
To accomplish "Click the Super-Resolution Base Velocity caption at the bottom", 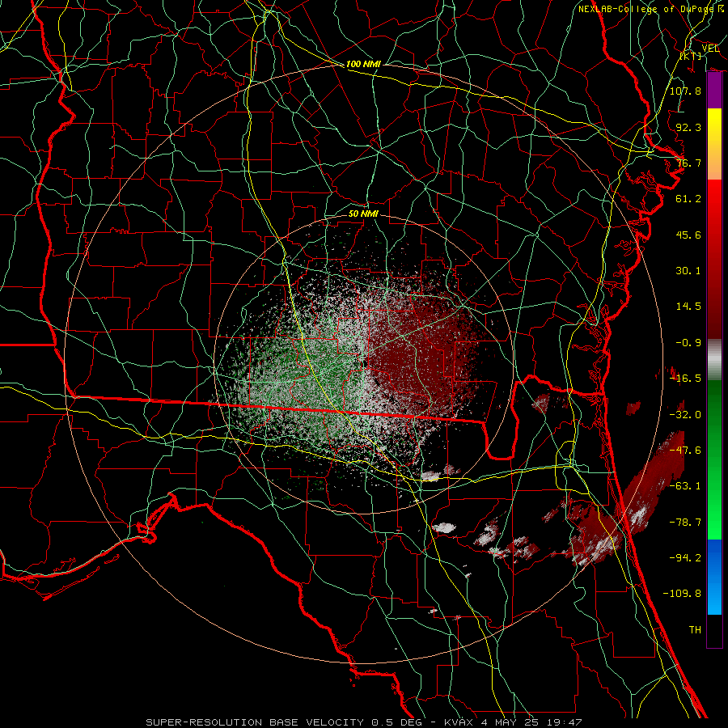I will pyautogui.click(x=363, y=722).
